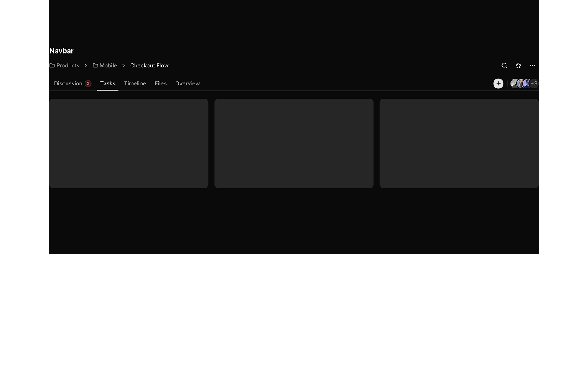Viewport: 588px width, 368px height.
Task: Star the Checkout Flow project
Action: pos(518,65)
